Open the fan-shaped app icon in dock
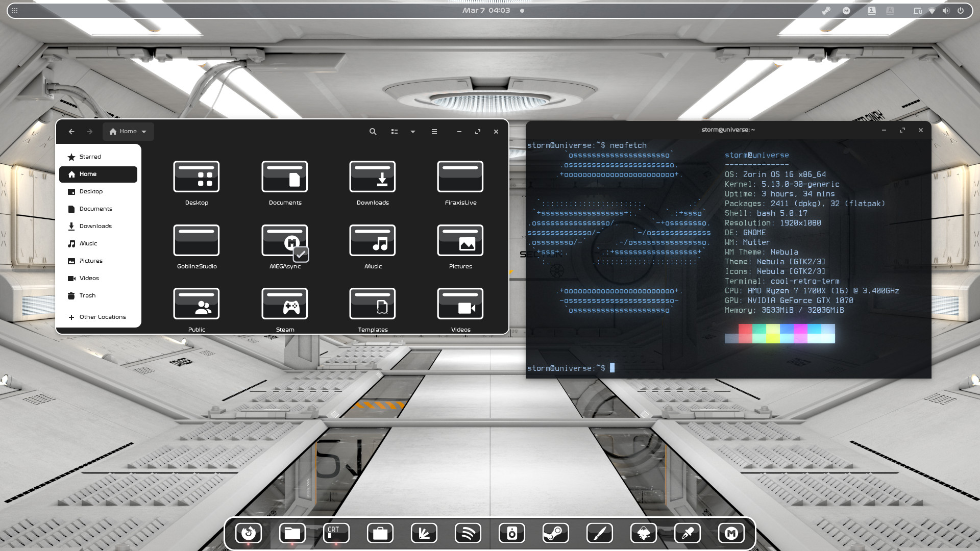 tap(424, 534)
